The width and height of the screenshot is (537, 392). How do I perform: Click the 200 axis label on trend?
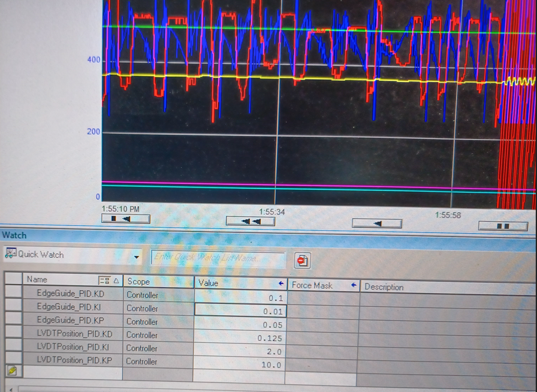(93, 132)
